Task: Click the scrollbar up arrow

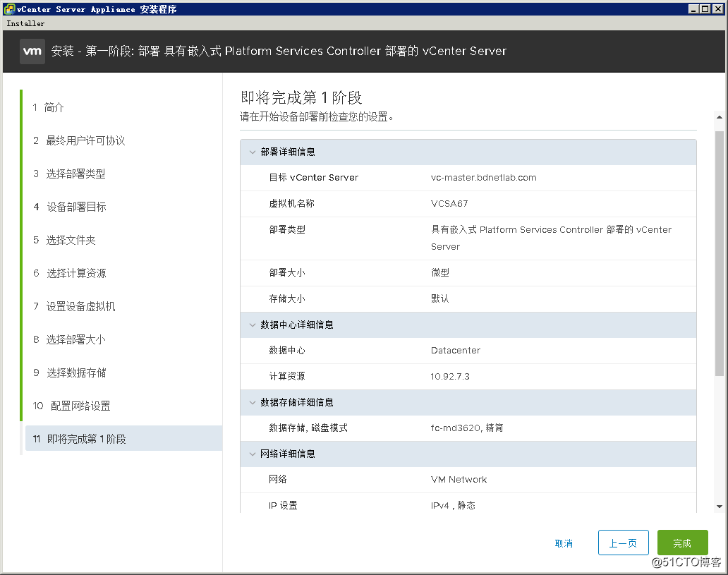Action: click(x=719, y=118)
